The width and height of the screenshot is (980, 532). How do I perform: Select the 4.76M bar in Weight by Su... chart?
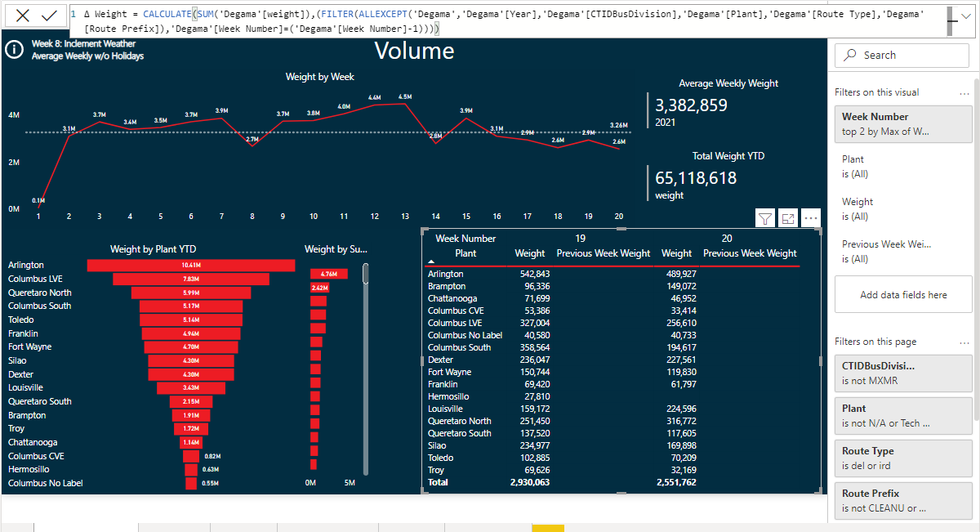point(328,274)
